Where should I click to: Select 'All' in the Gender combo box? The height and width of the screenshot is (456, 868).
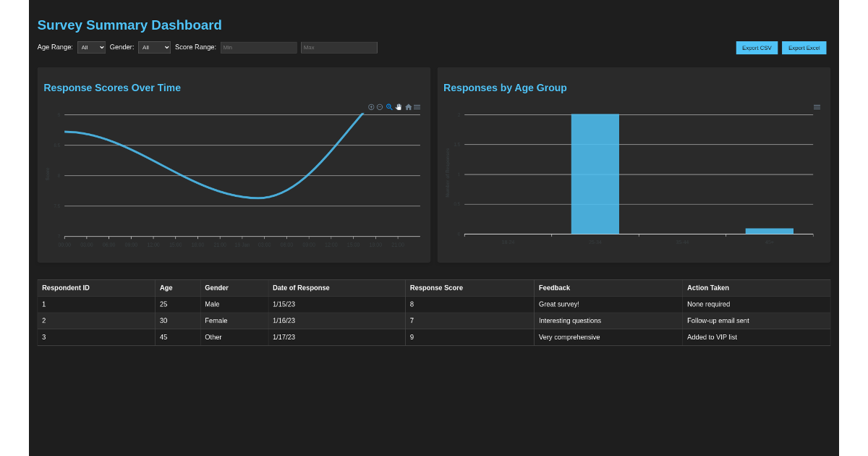tap(154, 47)
